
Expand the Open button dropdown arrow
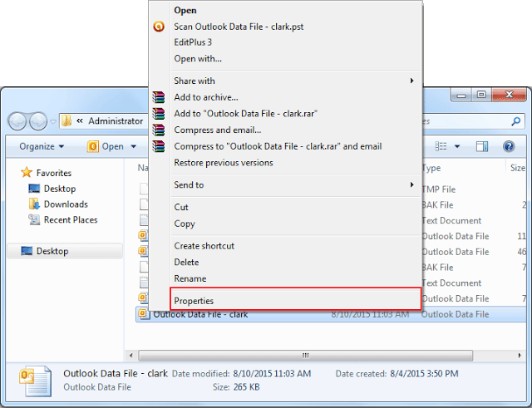(x=133, y=146)
